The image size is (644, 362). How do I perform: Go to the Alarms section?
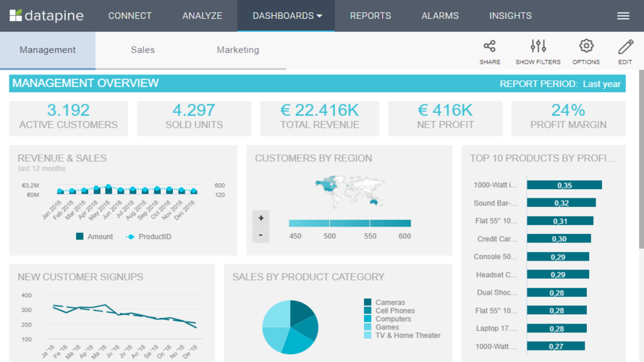click(440, 16)
